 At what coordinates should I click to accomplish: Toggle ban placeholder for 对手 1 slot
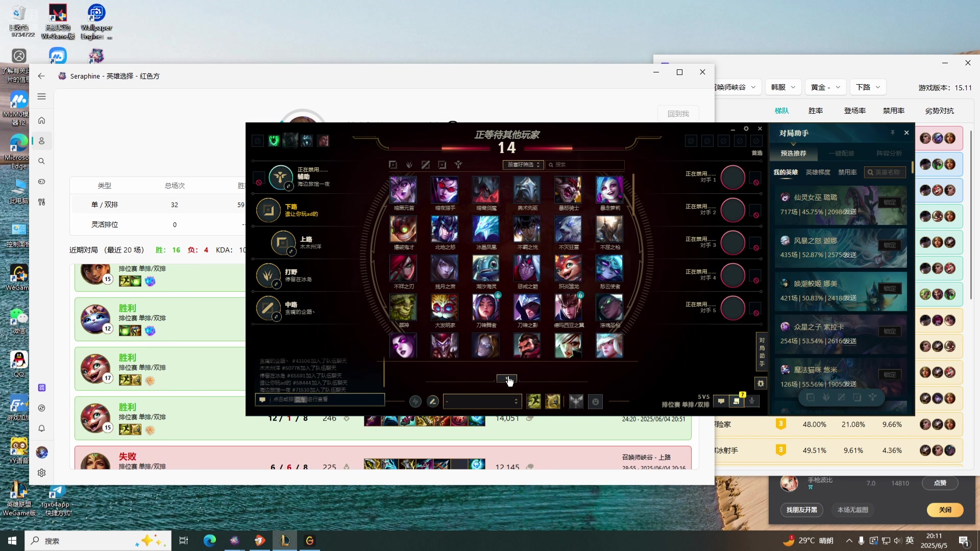755,180
